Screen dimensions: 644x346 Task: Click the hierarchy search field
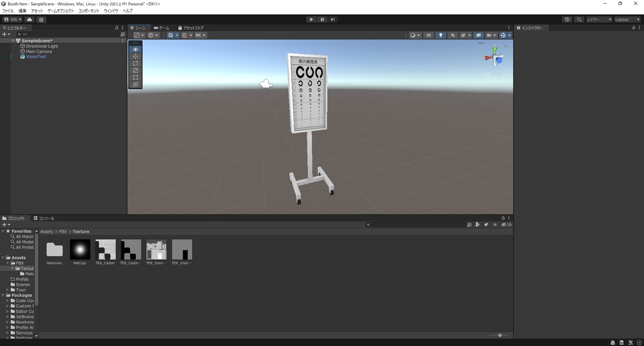[x=68, y=34]
